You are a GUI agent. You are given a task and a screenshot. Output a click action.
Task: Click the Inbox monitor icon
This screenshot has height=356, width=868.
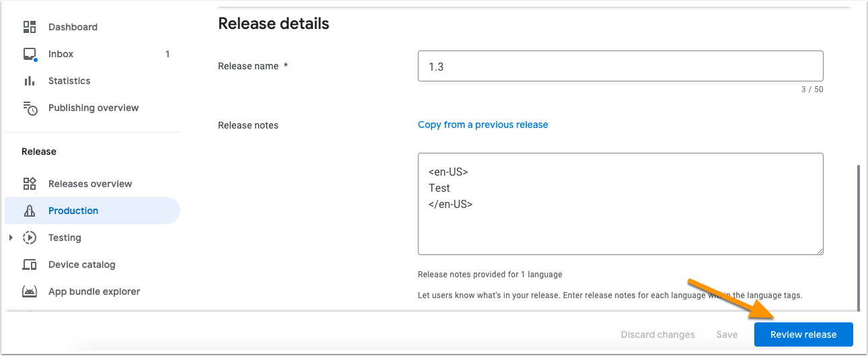pos(30,54)
